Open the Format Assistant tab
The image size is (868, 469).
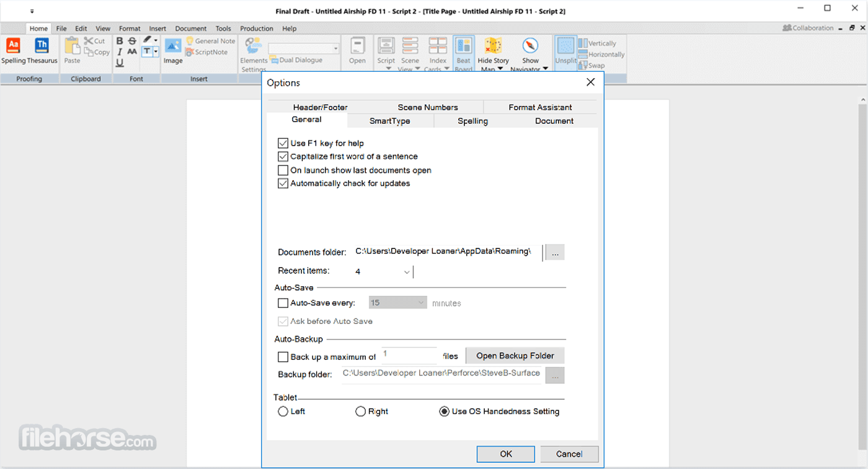pos(540,107)
